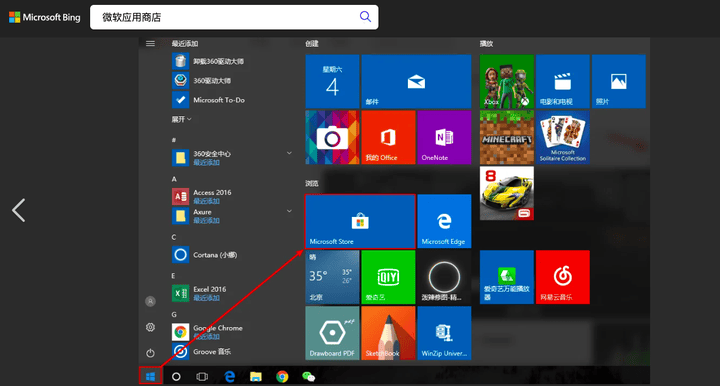720x386 pixels.
Task: Open the Drawboard PDF tile
Action: coord(332,333)
